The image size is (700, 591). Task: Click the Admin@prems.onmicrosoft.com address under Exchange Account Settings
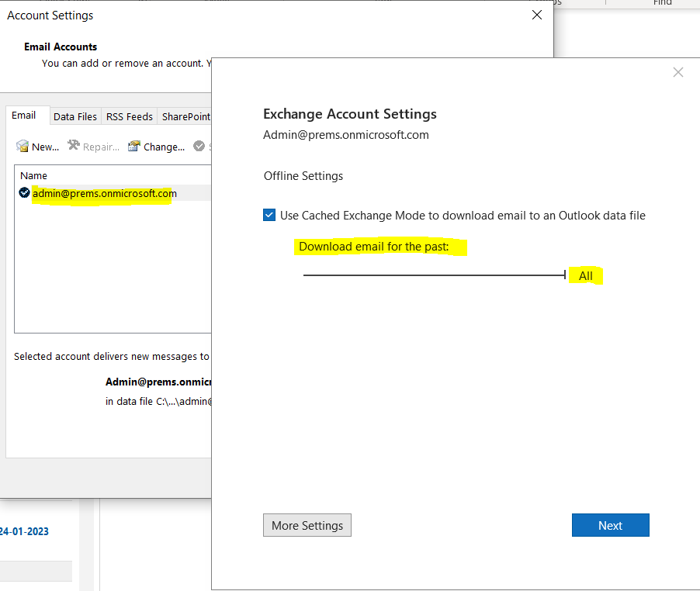tap(346, 135)
